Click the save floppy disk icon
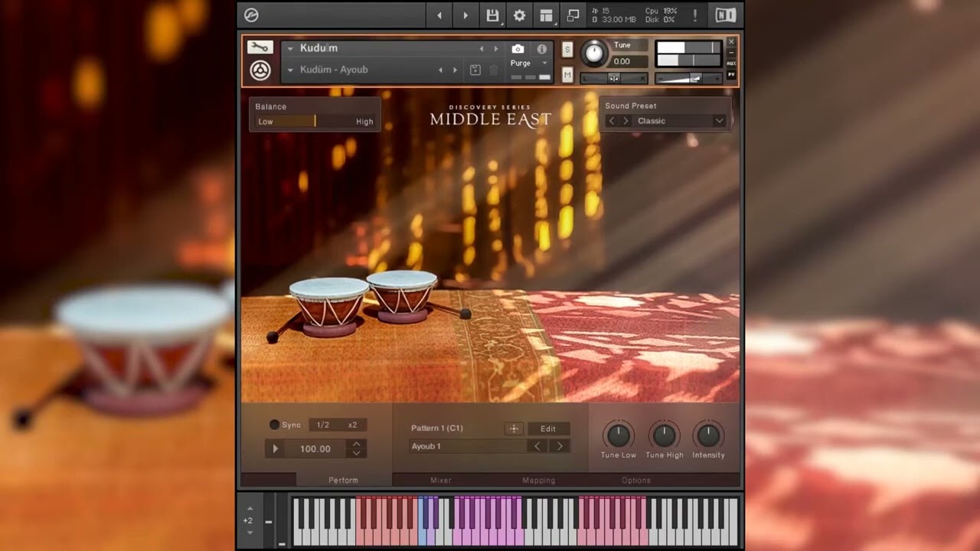The height and width of the screenshot is (551, 980). point(492,15)
